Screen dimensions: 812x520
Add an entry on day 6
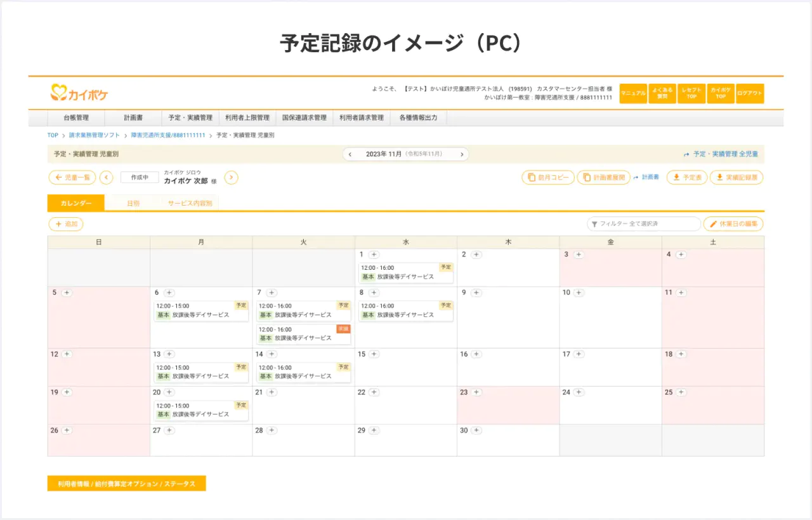click(169, 293)
